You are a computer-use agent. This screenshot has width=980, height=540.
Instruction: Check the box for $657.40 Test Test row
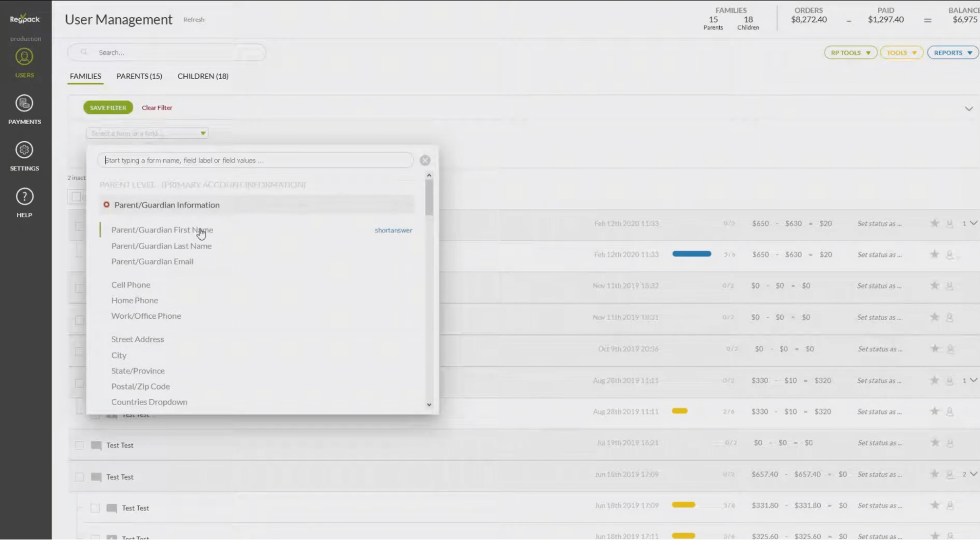[x=79, y=477]
